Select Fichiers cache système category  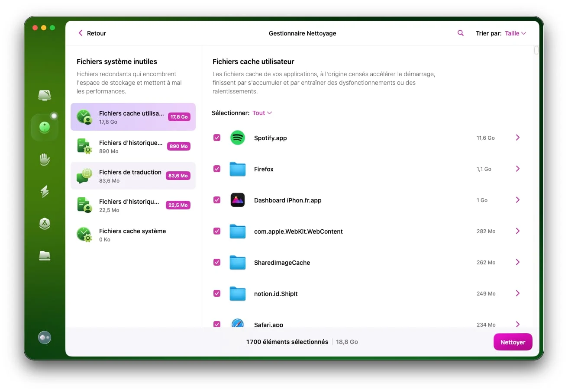click(x=133, y=235)
